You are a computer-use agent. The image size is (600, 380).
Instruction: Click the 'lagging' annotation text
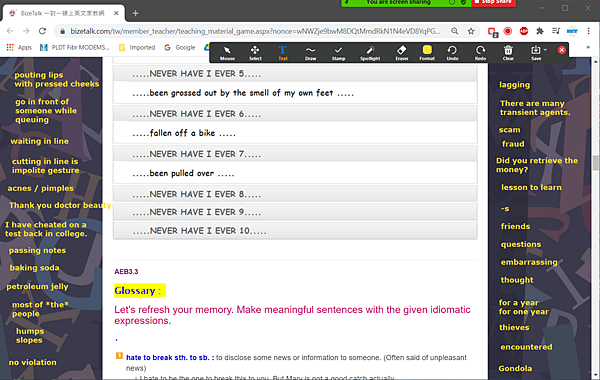pyautogui.click(x=515, y=85)
